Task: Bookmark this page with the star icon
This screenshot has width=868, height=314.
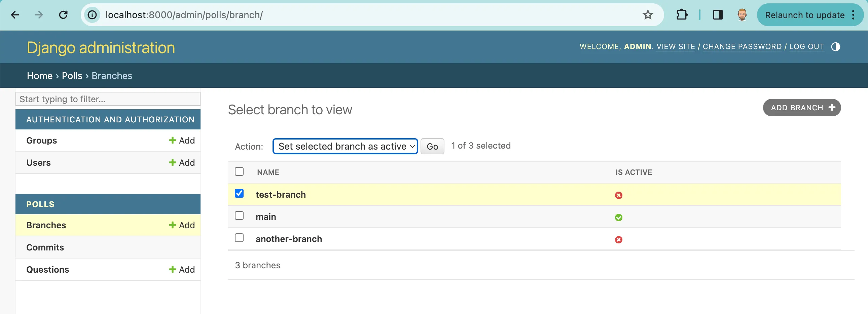Action: pyautogui.click(x=648, y=14)
